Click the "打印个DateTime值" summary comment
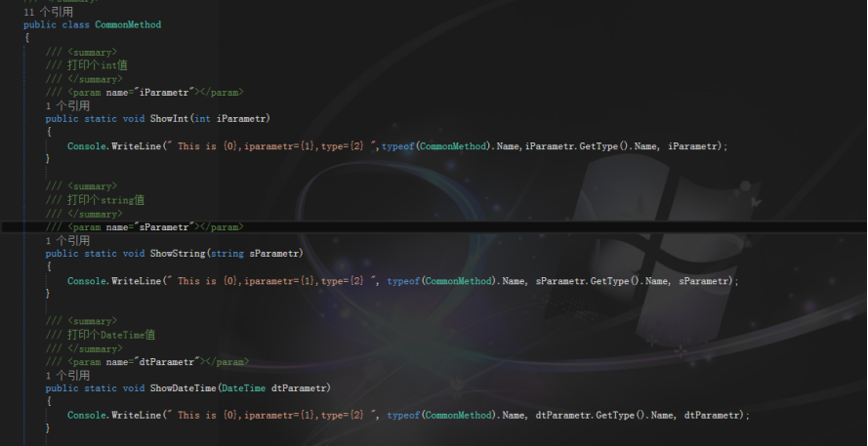The height and width of the screenshot is (446, 868). tap(111, 334)
